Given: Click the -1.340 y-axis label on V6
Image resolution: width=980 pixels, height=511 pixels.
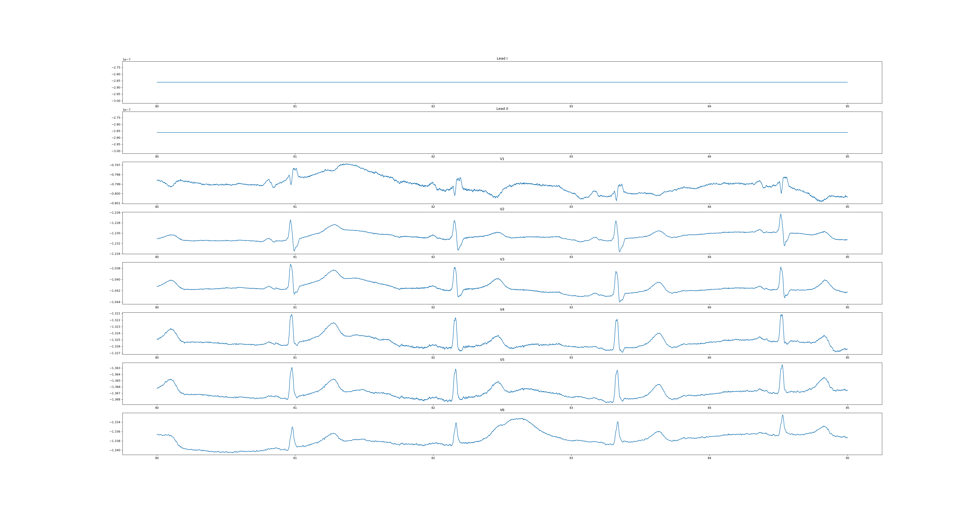Looking at the screenshot, I should click(x=115, y=450).
